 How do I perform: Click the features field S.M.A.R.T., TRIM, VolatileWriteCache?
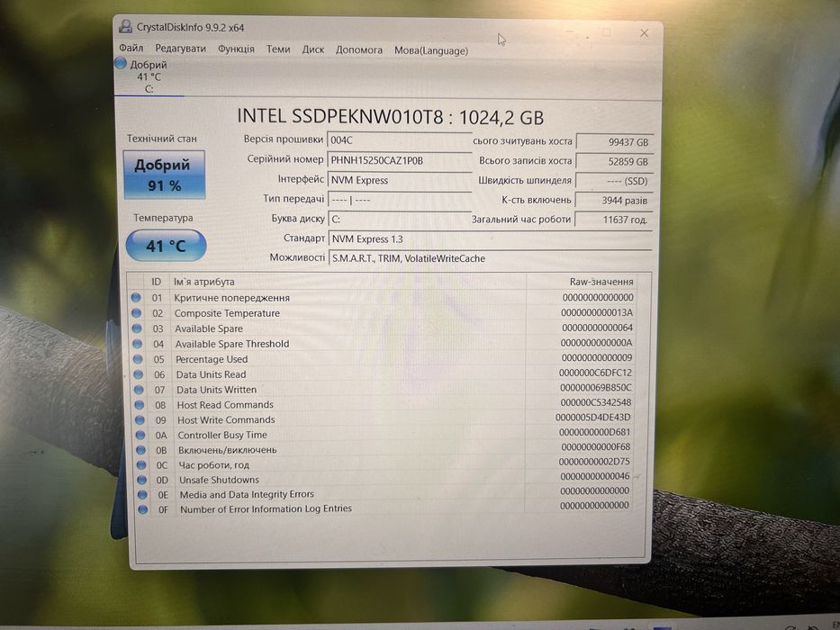tap(490, 258)
